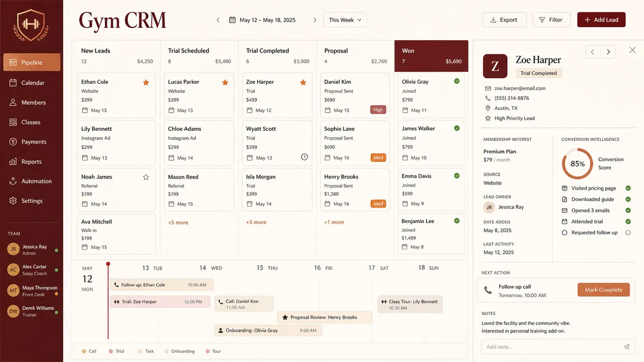The width and height of the screenshot is (644, 362).
Task: Click the phone icon next to Follow up call
Action: click(488, 290)
